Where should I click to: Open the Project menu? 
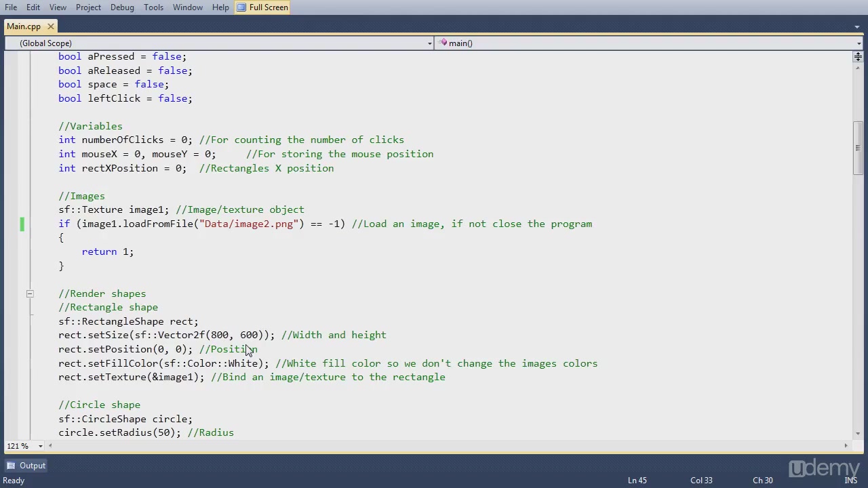click(x=88, y=7)
